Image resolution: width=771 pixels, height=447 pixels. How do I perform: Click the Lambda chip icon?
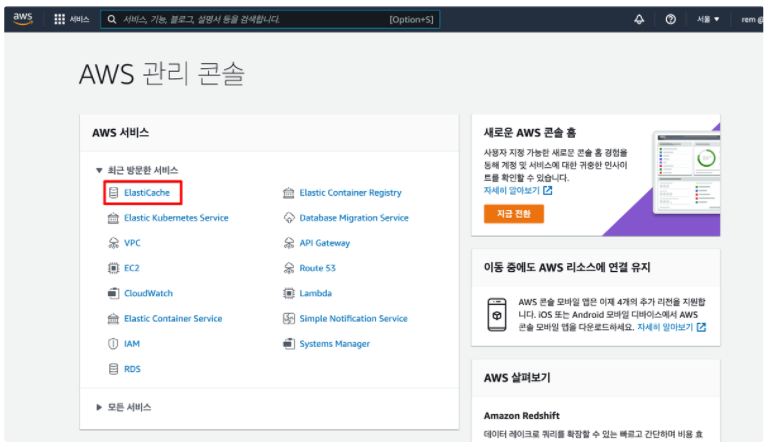tap(289, 293)
